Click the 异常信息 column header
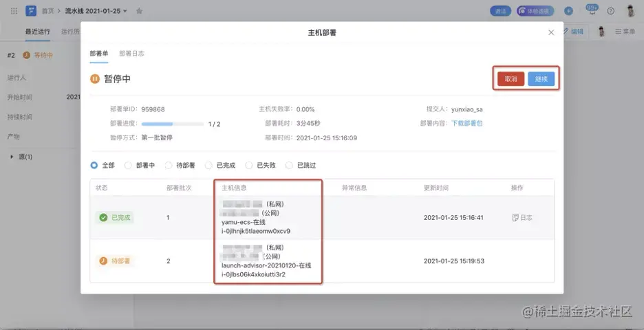Screen dimensions: 644x330 [354, 188]
